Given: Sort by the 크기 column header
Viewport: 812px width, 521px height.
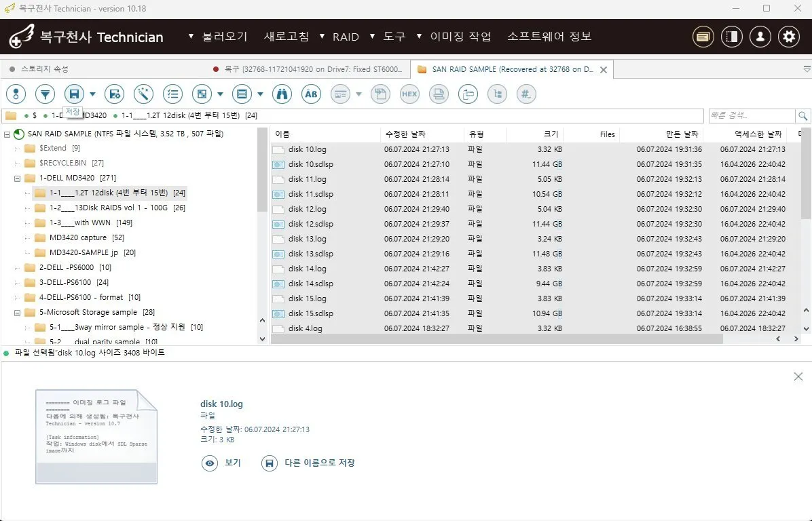Looking at the screenshot, I should (535, 134).
